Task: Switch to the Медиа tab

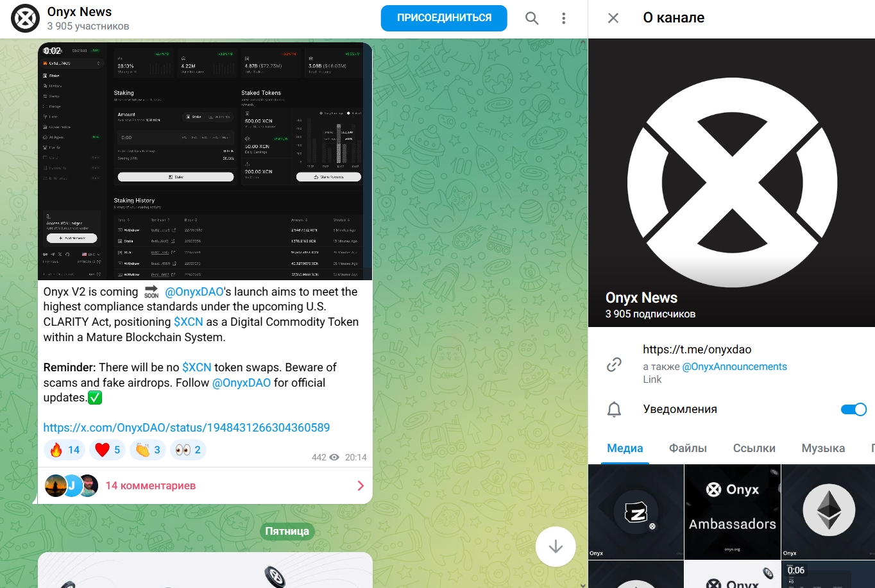Action: tap(625, 448)
